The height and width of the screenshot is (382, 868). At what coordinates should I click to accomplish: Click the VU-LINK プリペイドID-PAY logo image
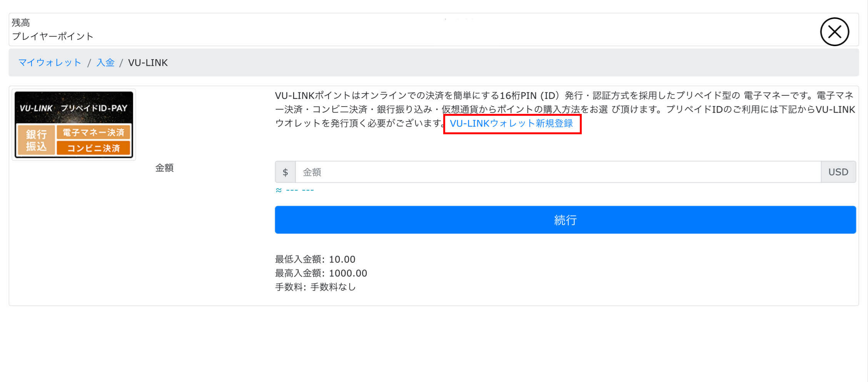[74, 125]
